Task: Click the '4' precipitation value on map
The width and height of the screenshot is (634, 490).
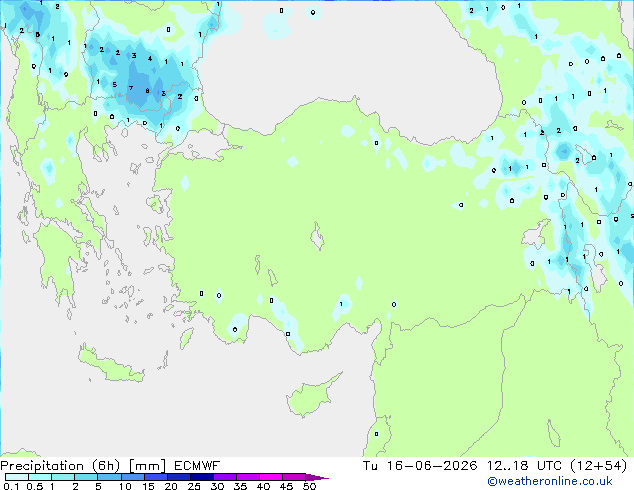Action: (x=150, y=59)
